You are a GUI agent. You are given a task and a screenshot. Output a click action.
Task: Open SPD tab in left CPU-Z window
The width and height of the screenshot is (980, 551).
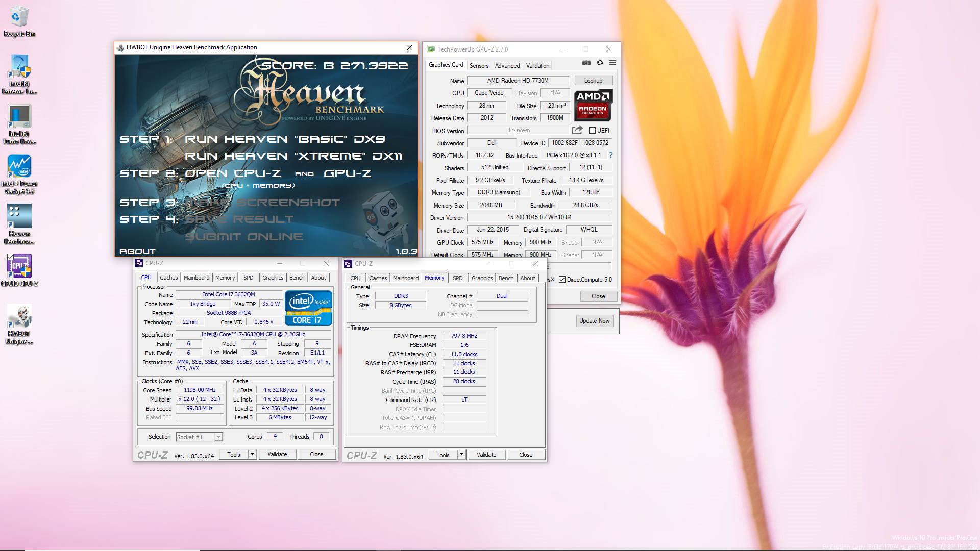click(248, 278)
